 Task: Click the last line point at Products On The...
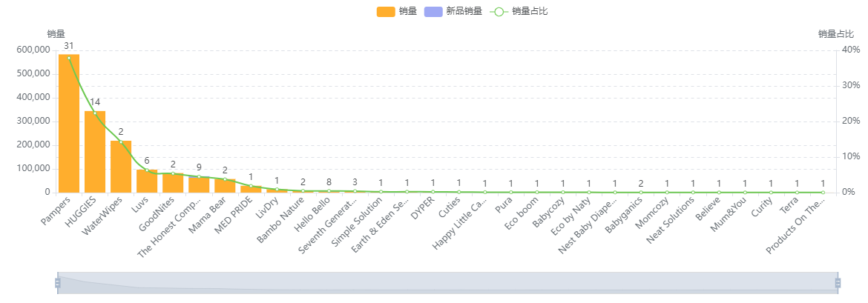(823, 193)
